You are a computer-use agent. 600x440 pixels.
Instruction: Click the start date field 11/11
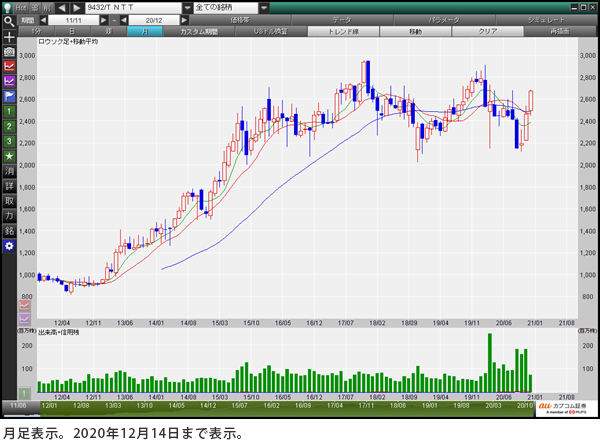(73, 20)
